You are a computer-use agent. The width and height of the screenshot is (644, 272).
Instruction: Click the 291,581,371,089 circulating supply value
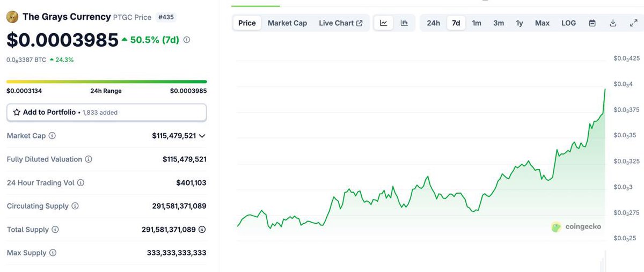(x=179, y=206)
